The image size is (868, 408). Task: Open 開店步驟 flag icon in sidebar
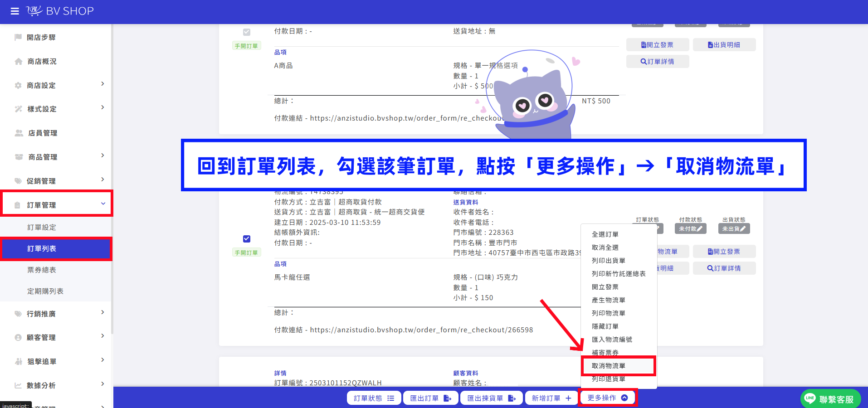18,37
